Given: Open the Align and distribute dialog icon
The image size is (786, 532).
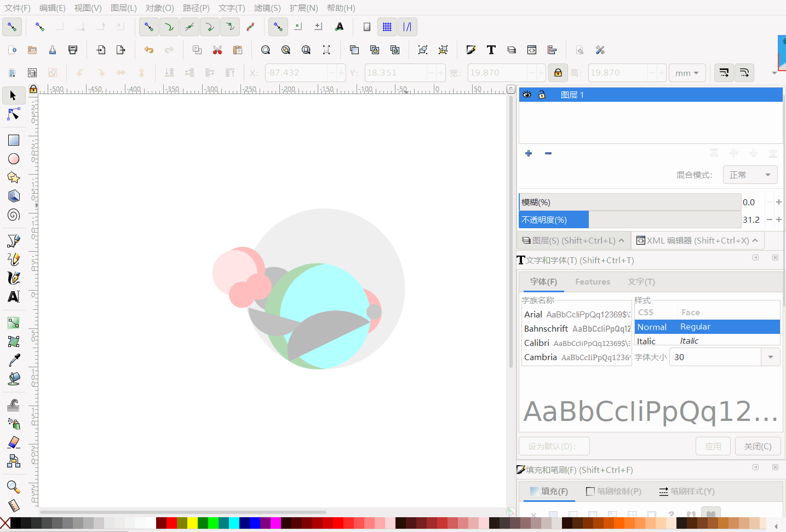Looking at the screenshot, I should [x=552, y=50].
